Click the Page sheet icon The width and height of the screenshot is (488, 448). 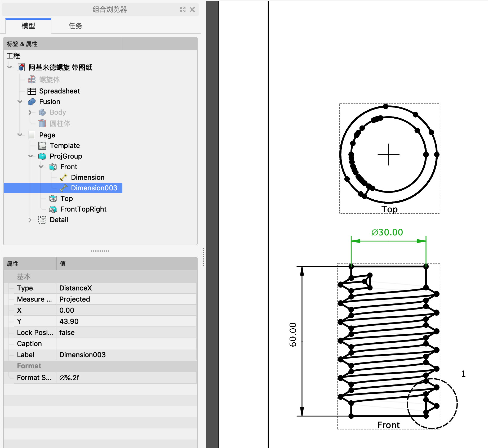(32, 135)
